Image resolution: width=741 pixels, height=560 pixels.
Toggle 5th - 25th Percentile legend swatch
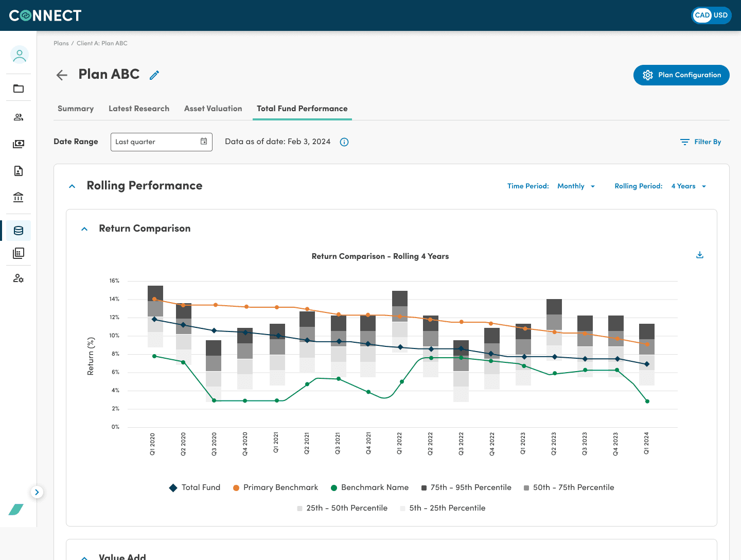pos(402,509)
